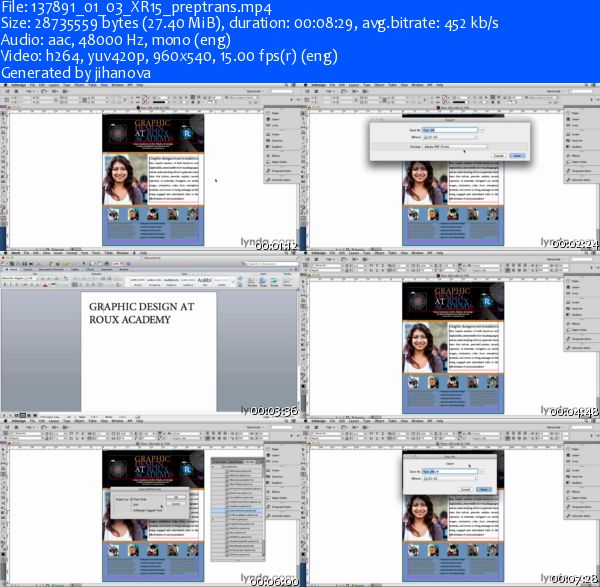Image resolution: width=600 pixels, height=587 pixels.
Task: Expand Save As arrow in 00:07:28 dialog
Action: click(482, 471)
